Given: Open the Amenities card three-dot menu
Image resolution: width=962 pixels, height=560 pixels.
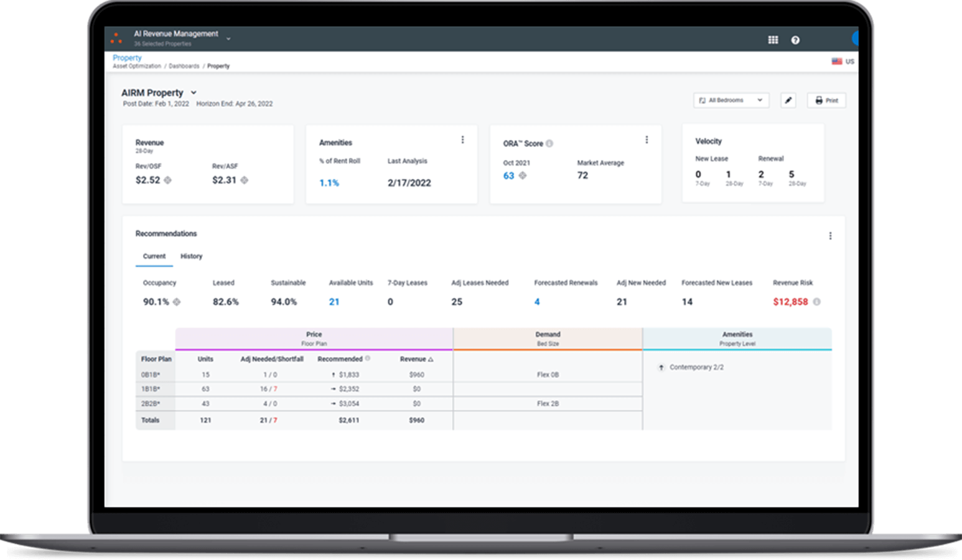Looking at the screenshot, I should (x=463, y=139).
